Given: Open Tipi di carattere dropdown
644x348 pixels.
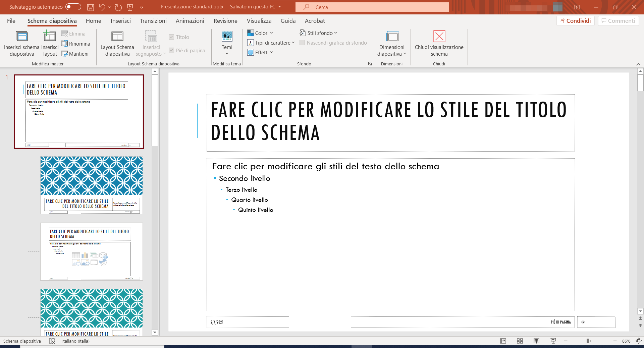Looking at the screenshot, I should click(x=271, y=43).
